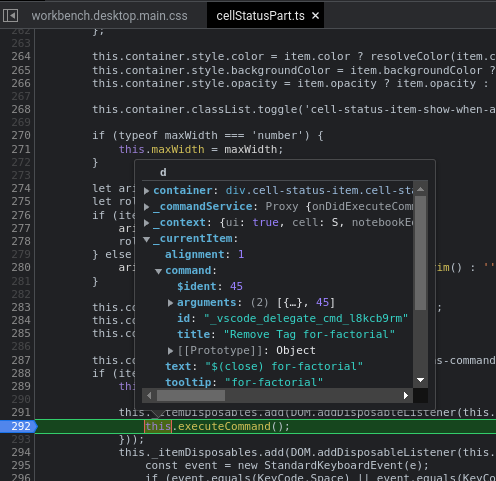Click line number 271 in gutter
496x481 pixels.
(x=21, y=149)
